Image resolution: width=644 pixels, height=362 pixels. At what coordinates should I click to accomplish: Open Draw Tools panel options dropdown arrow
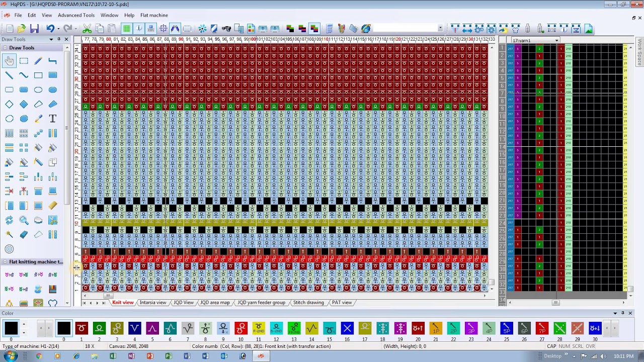click(x=51, y=39)
